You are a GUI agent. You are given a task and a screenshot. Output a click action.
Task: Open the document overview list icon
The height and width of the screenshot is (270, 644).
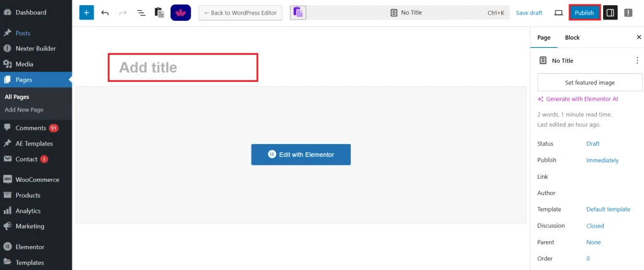tap(141, 13)
